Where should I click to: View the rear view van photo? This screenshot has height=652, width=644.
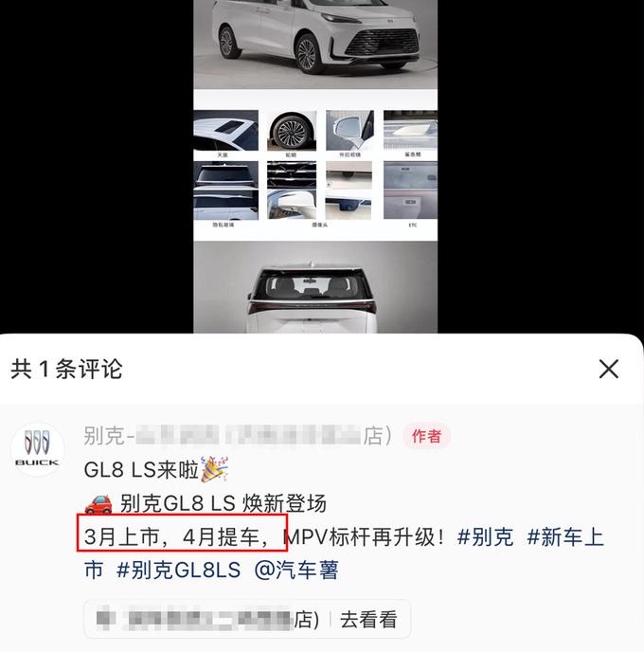click(x=315, y=287)
